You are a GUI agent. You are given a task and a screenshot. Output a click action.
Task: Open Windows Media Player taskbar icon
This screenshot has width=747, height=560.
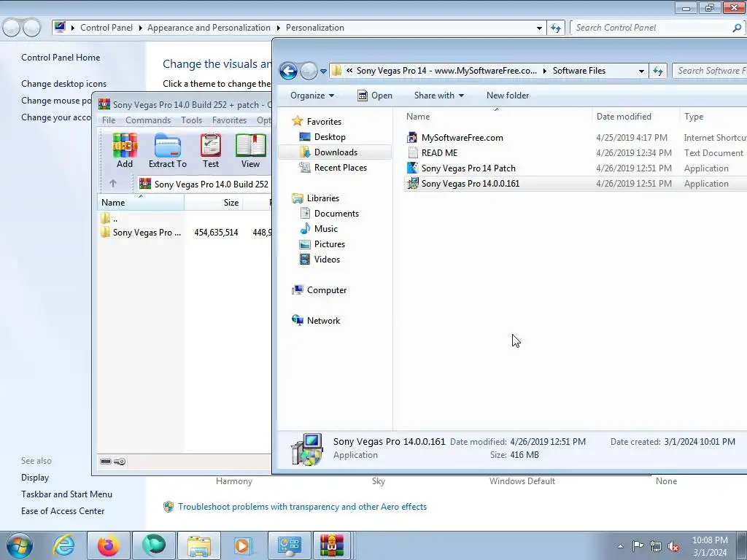click(242, 545)
